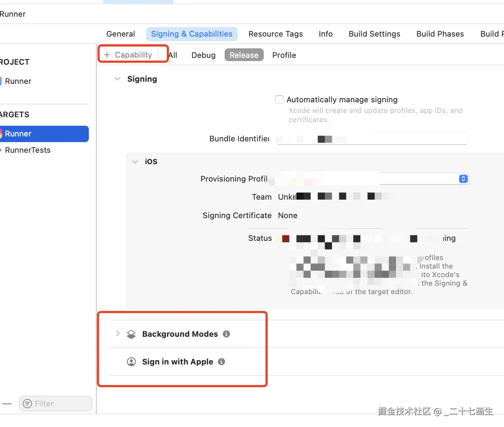Screen dimensions: 504x427
Task: Switch to Resource Tags tab
Action: [x=275, y=34]
